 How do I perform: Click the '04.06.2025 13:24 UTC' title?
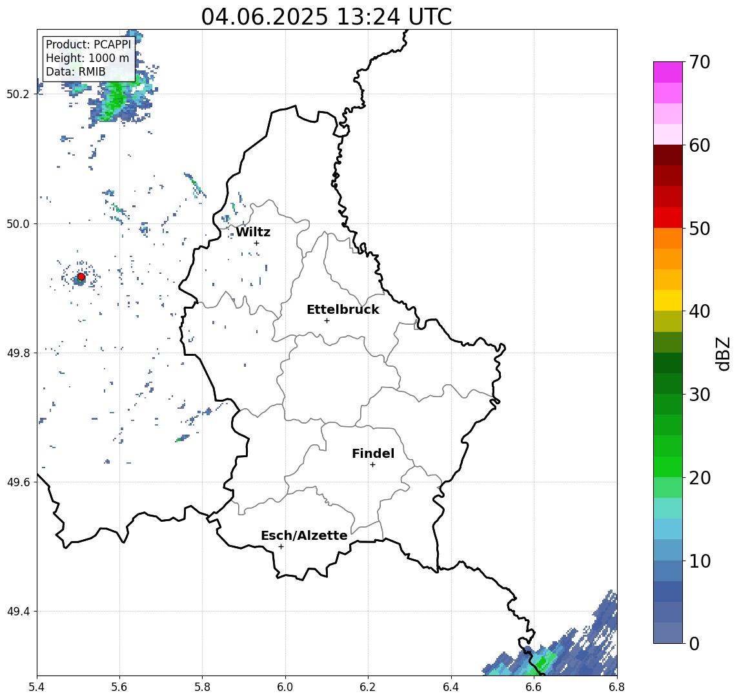click(327, 17)
